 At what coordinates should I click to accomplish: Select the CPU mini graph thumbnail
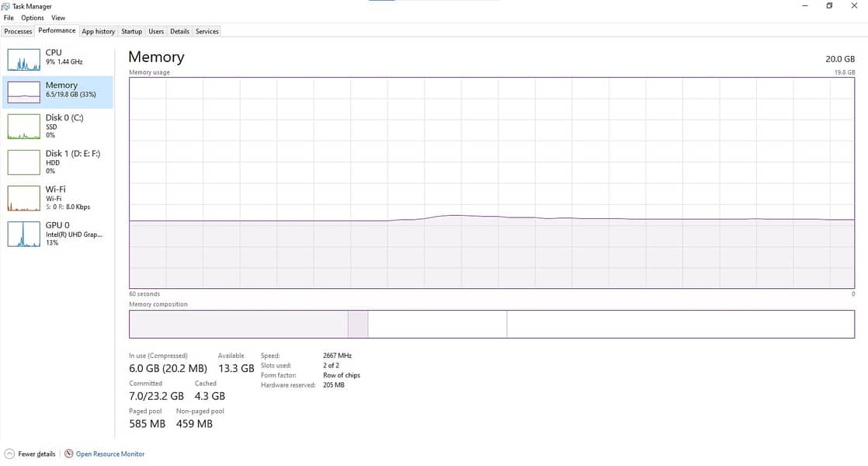[23, 59]
